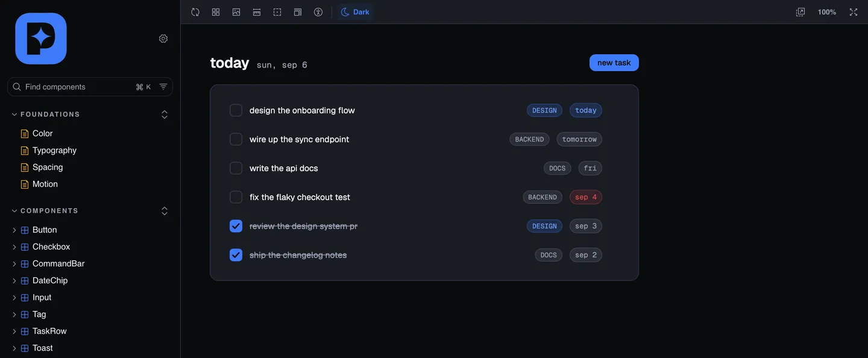Click the today date chip

[586, 110]
